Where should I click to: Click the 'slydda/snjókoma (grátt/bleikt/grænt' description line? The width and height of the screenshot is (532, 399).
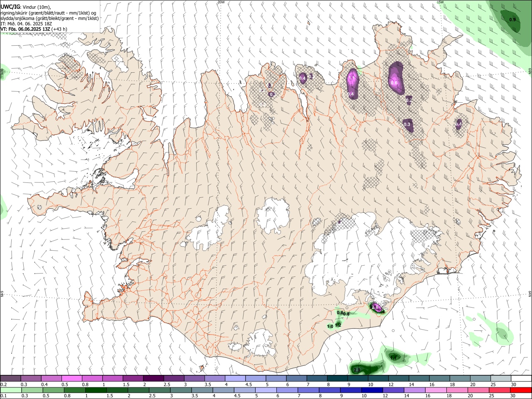click(50, 18)
